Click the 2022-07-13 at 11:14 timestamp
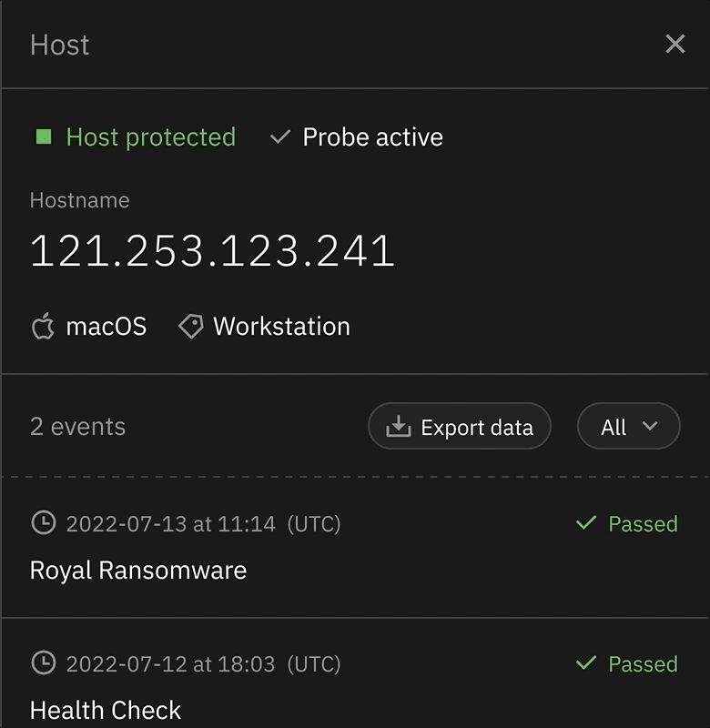The width and height of the screenshot is (710, 728). [170, 524]
